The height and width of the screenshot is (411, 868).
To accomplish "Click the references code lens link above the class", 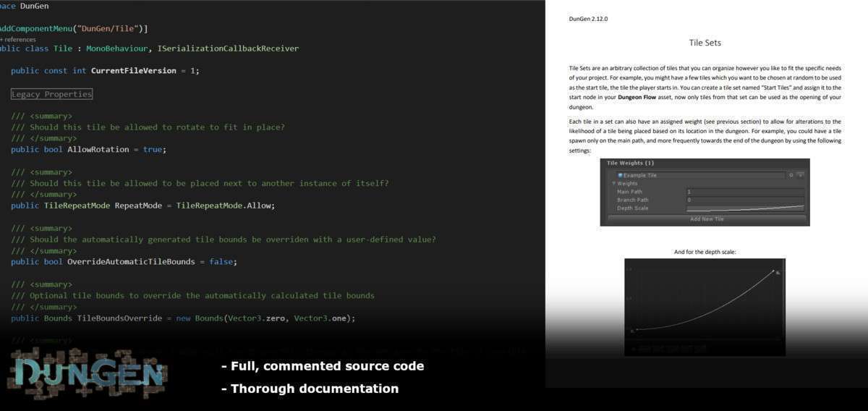I will click(17, 39).
